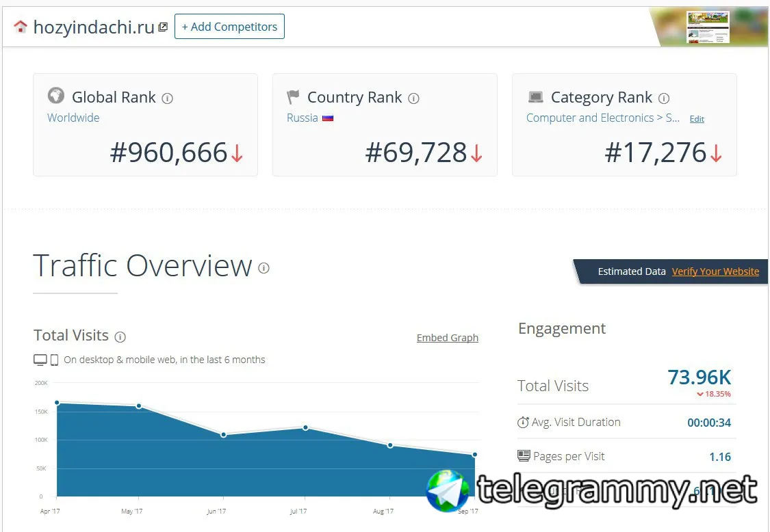Click the Sep '17 data point on graph

(475, 455)
